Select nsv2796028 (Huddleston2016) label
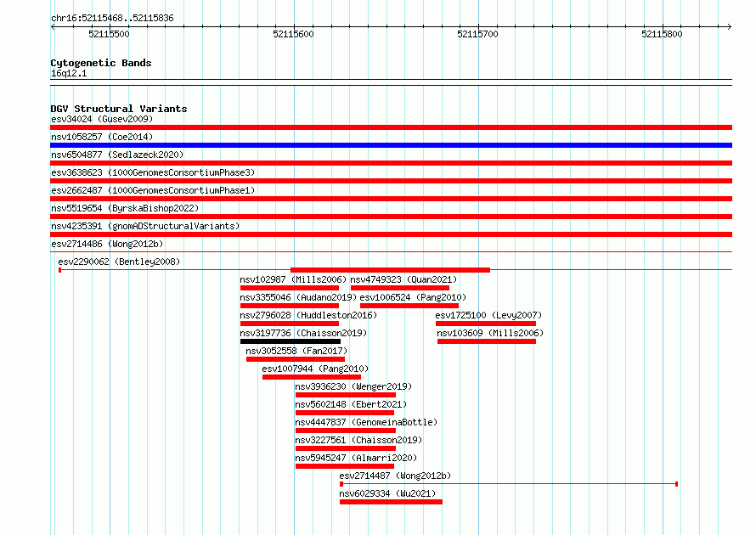 (308, 315)
